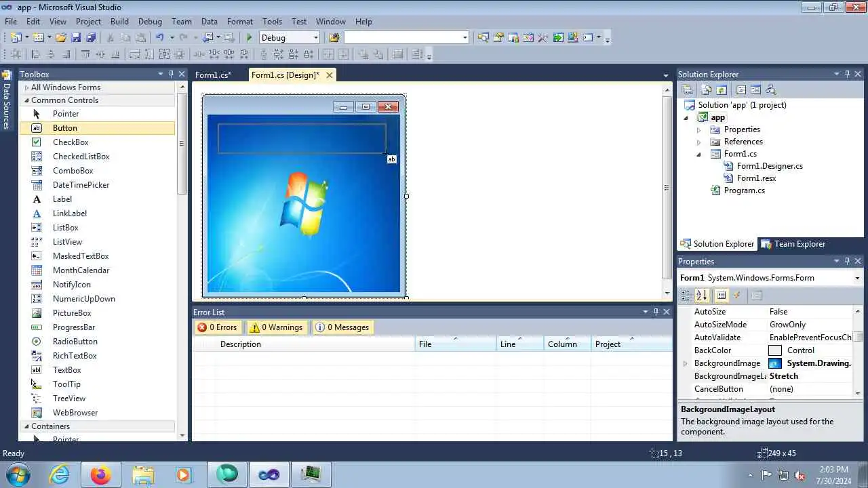Pick the ComboBox control in Toolbox

pos(98,171)
